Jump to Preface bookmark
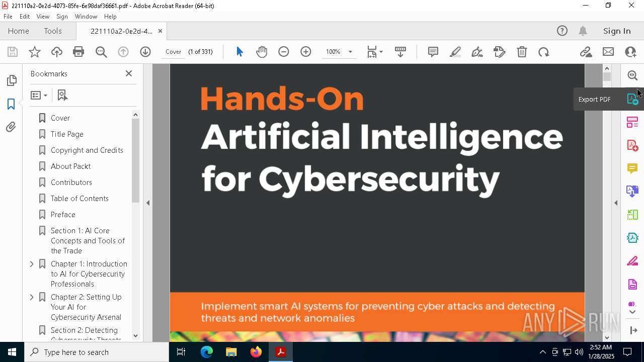Viewport: 644px width, 362px height. (63, 215)
